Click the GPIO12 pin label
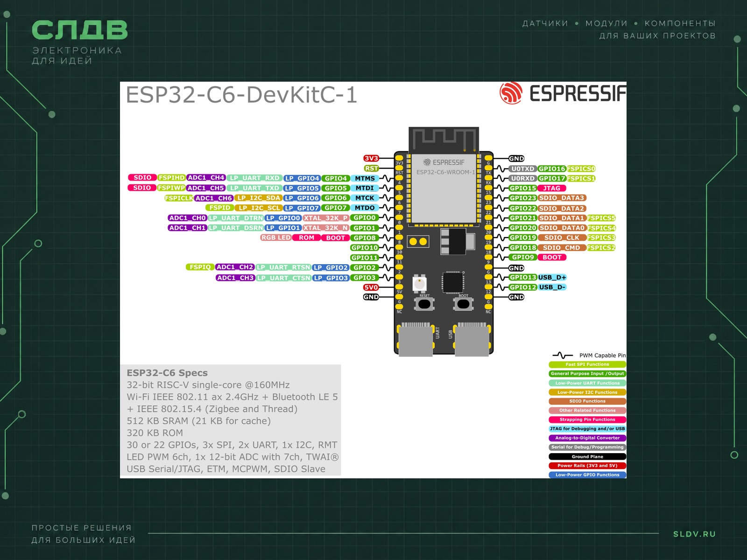This screenshot has height=560, width=747. (523, 287)
